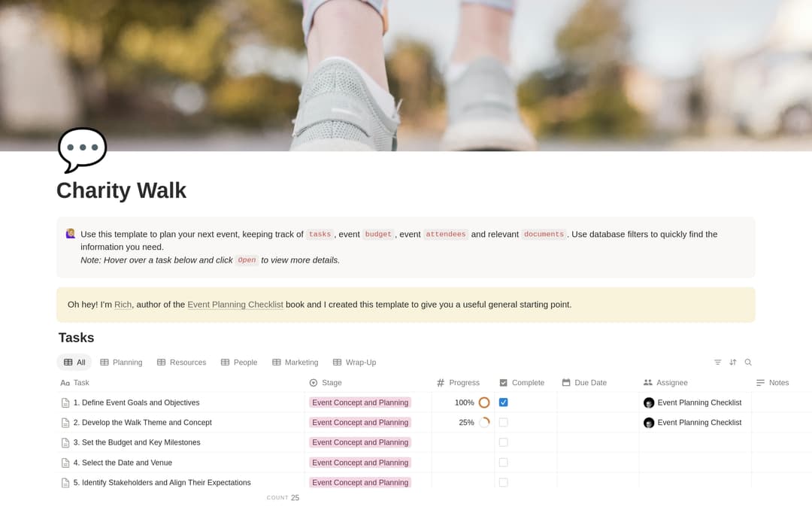Uncheck Complete for Define Event Goals
812x507 pixels.
(x=503, y=402)
